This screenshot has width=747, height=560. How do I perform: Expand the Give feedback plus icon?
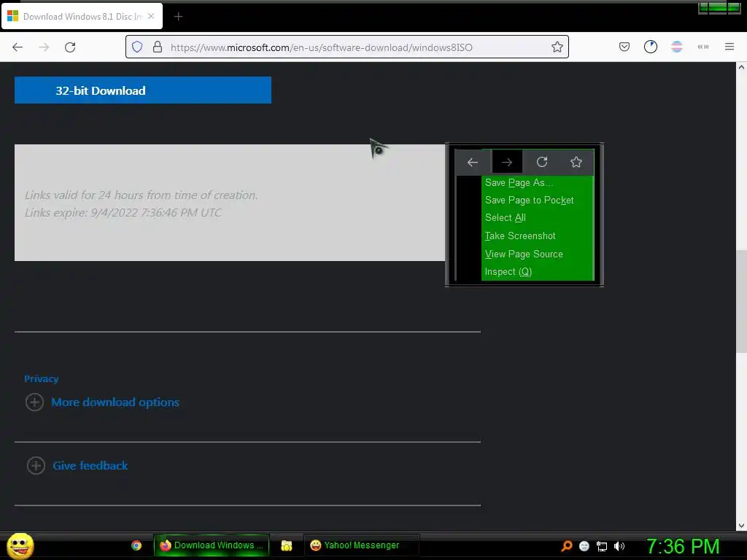[36, 466]
